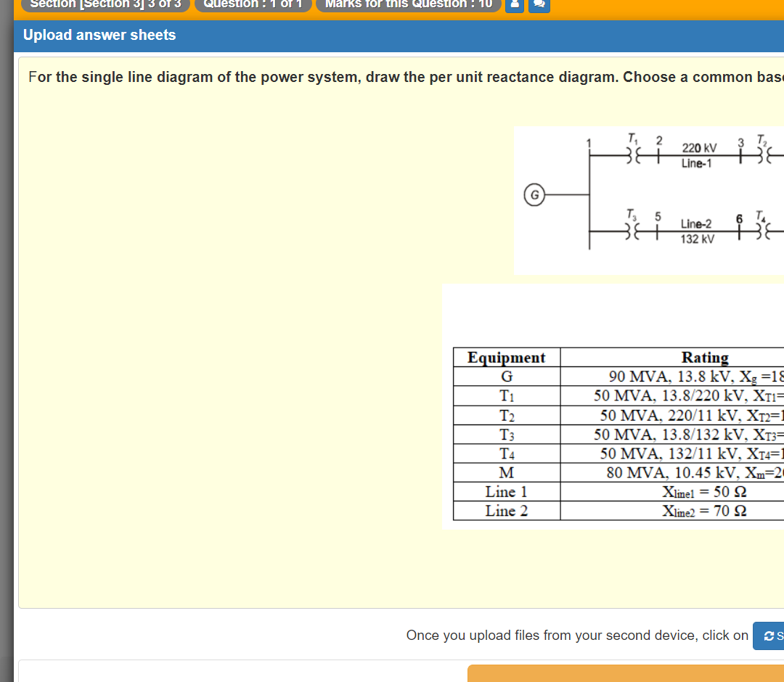Select the 'Question : 1 of 1' badge
This screenshot has width=784, height=682.
[253, 6]
